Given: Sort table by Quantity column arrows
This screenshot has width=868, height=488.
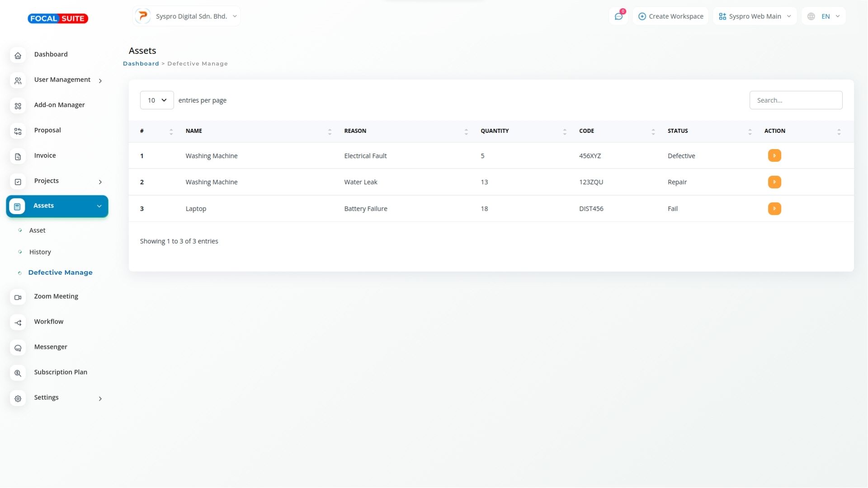Looking at the screenshot, I should coord(564,131).
